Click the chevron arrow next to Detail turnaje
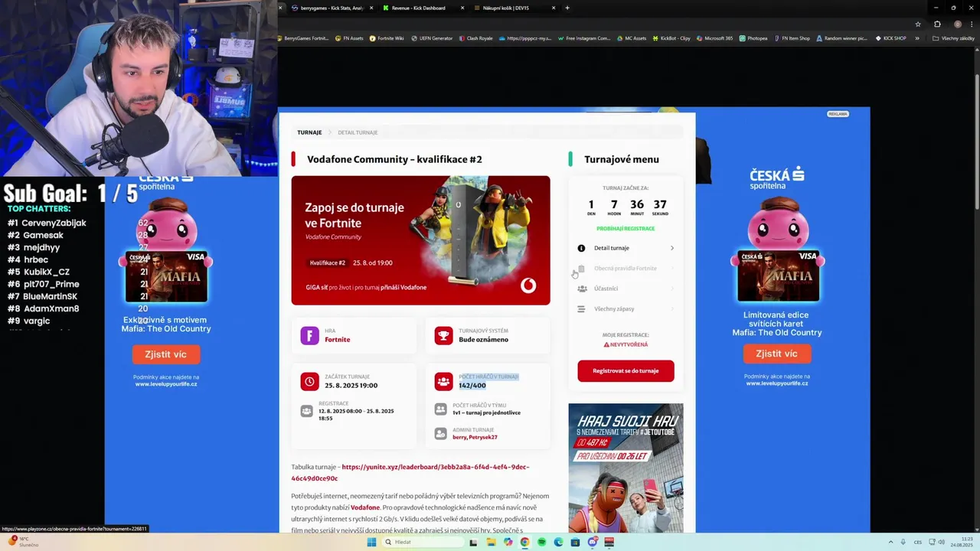The width and height of the screenshot is (980, 551). tap(672, 248)
